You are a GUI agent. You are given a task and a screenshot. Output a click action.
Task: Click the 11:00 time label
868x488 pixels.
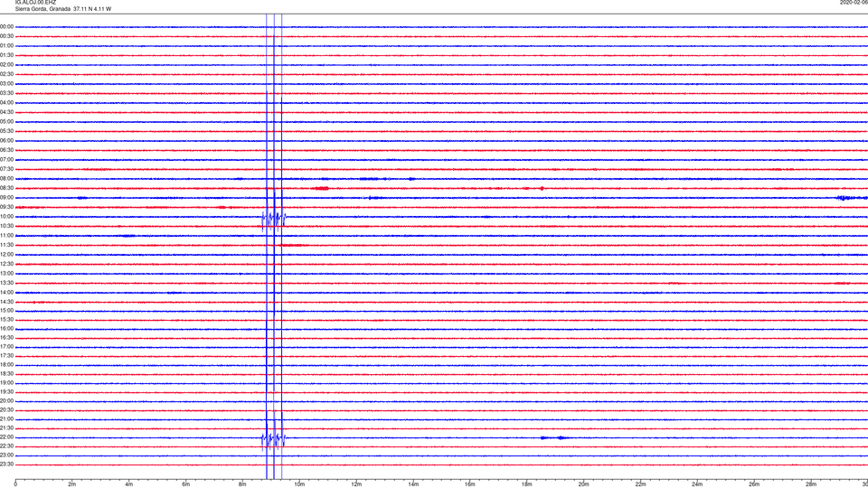(6, 235)
